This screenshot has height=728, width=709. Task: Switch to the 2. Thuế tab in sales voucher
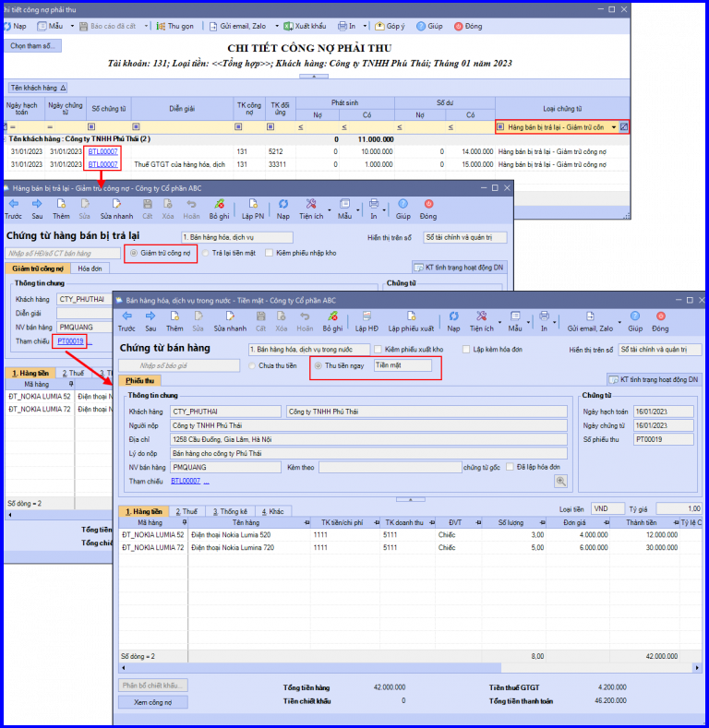[x=186, y=511]
